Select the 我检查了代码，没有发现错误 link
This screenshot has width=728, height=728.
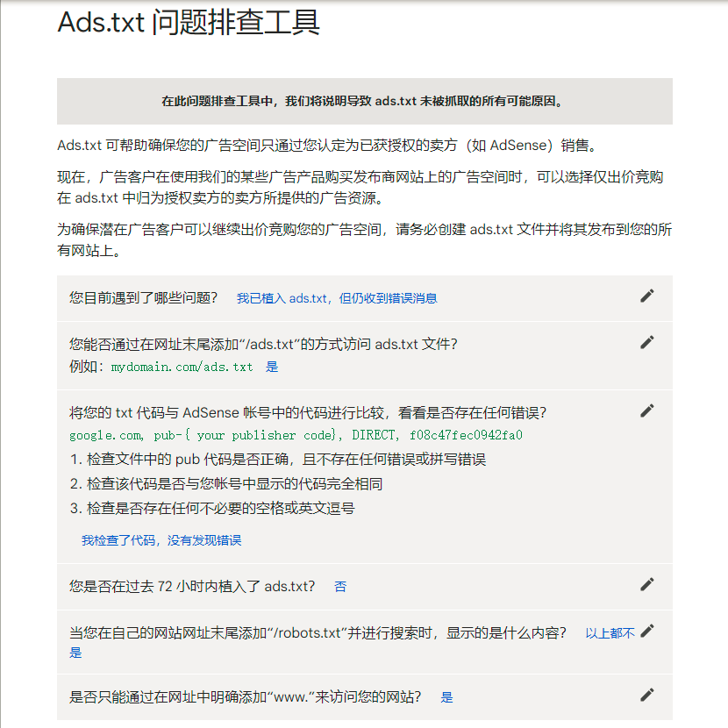[x=161, y=540]
